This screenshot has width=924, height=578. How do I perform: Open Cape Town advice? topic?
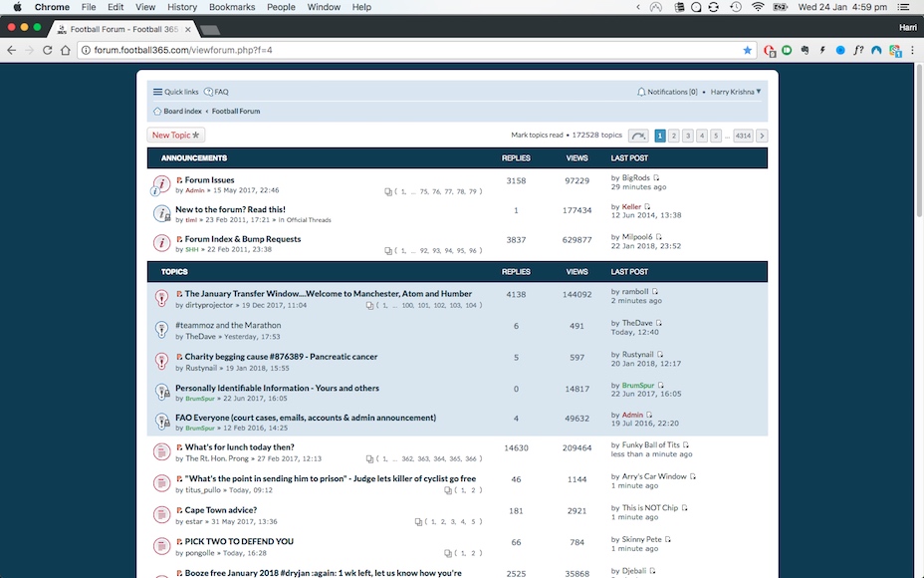click(221, 510)
